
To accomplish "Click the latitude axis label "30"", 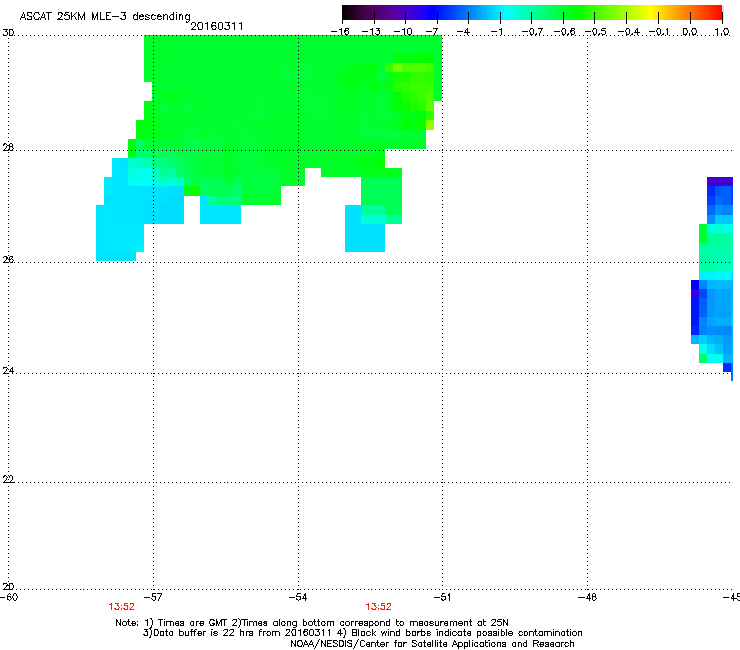I will coord(8,33).
